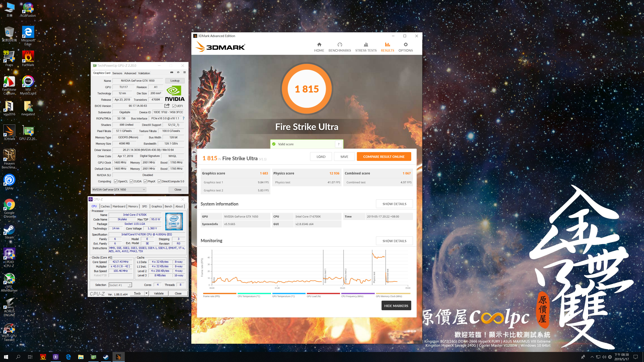Image resolution: width=644 pixels, height=362 pixels.
Task: Click the GPU-Z refresh icon
Action: click(x=178, y=72)
